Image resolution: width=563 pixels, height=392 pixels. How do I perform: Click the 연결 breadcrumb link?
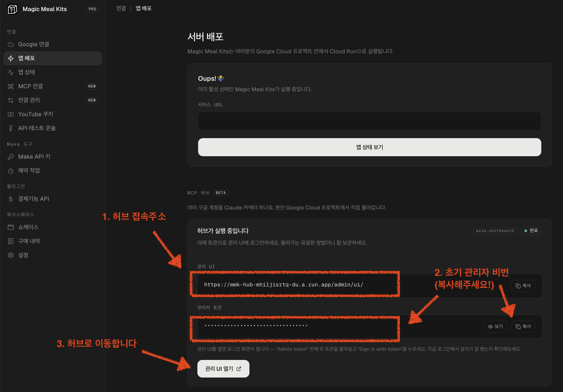point(121,9)
